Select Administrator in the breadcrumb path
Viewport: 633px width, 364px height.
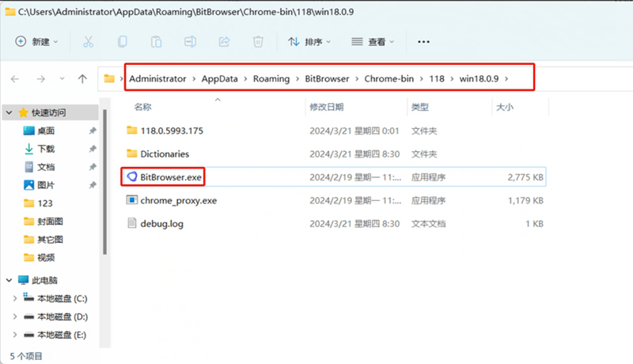coord(157,78)
